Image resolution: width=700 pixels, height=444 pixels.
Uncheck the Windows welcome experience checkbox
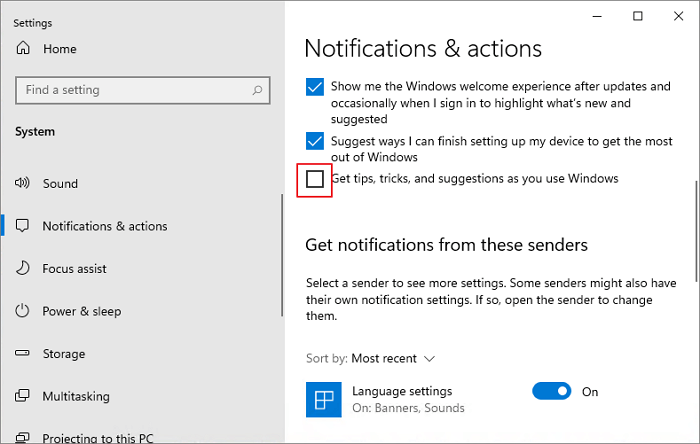[x=315, y=87]
